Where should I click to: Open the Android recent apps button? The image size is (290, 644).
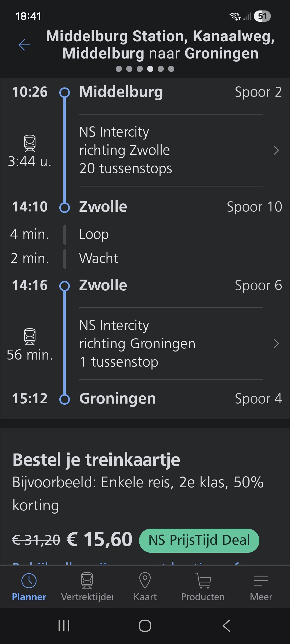(64, 626)
